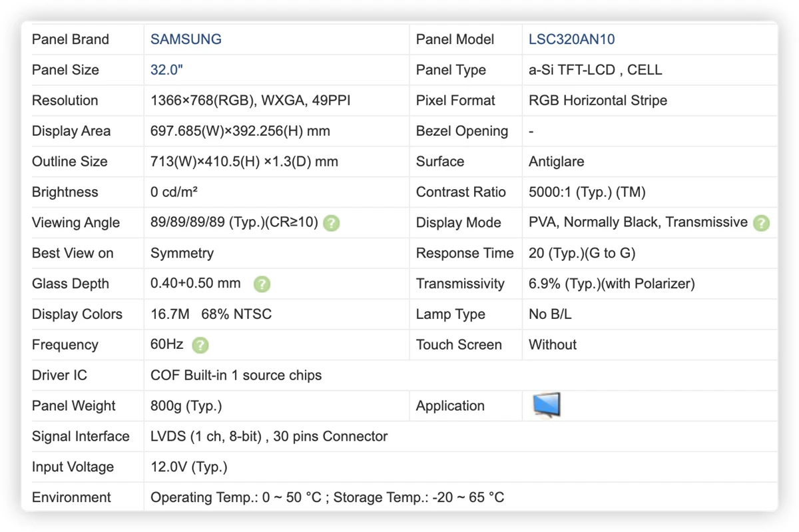Select pixel format RGB Horizontal Stripe

[598, 101]
